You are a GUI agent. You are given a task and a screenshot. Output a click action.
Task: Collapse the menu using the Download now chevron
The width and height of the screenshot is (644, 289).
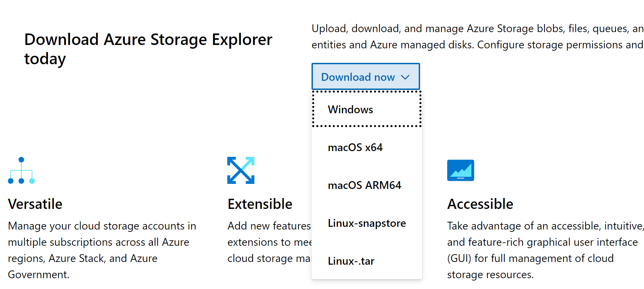[x=405, y=77]
